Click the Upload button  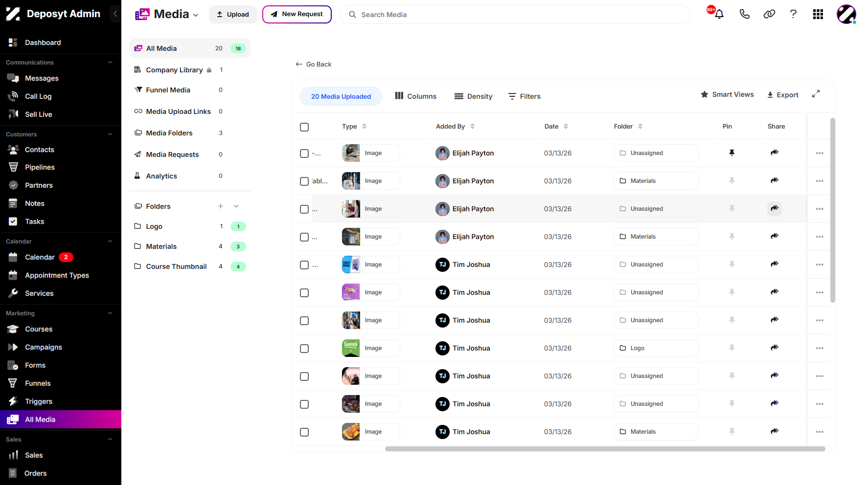(x=233, y=15)
